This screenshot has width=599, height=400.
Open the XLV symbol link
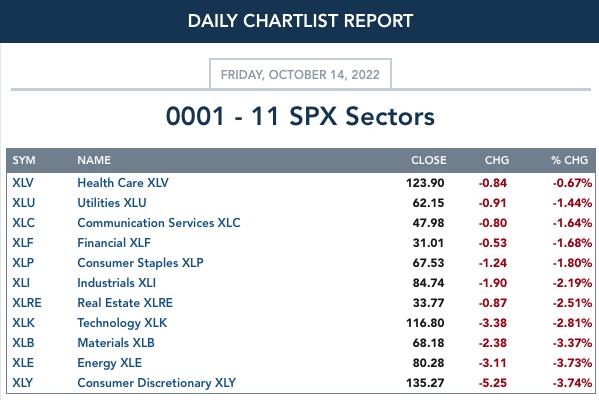23,183
